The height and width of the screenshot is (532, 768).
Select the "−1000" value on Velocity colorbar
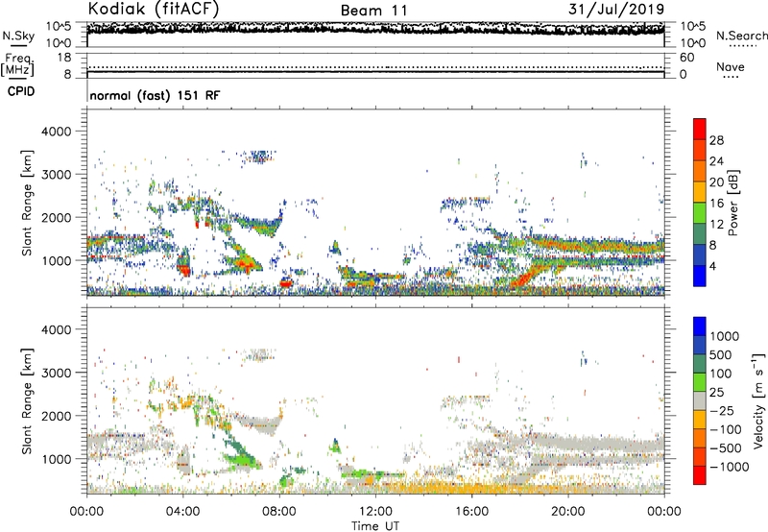[x=730, y=467]
